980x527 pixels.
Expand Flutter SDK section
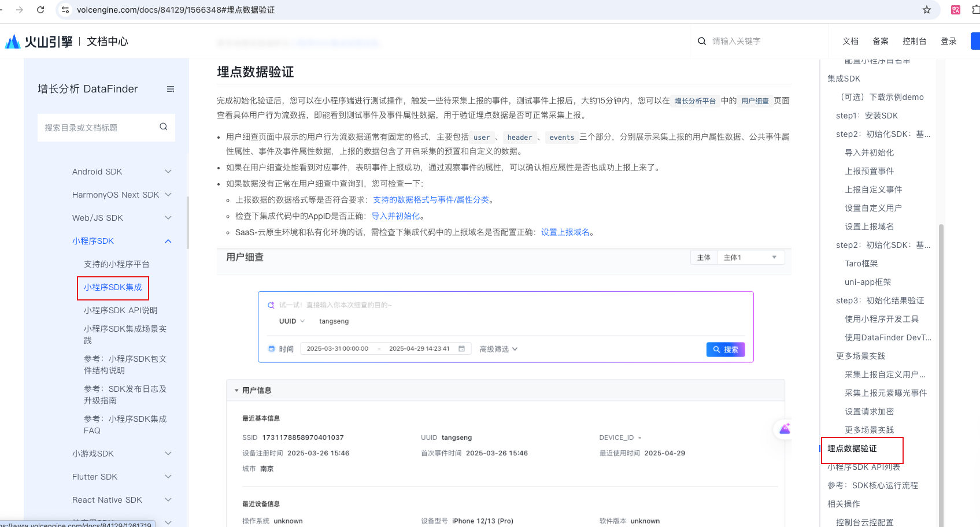click(168, 477)
